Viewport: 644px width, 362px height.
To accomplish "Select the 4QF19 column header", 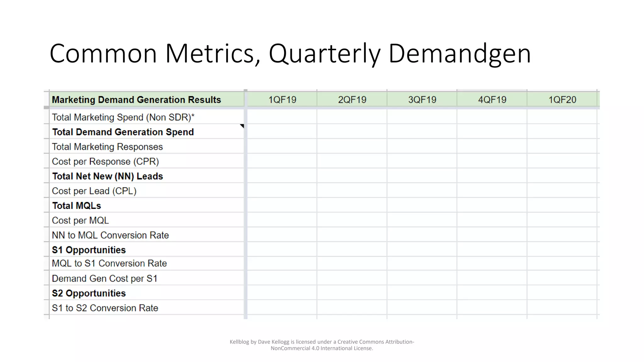I will click(x=492, y=100).
